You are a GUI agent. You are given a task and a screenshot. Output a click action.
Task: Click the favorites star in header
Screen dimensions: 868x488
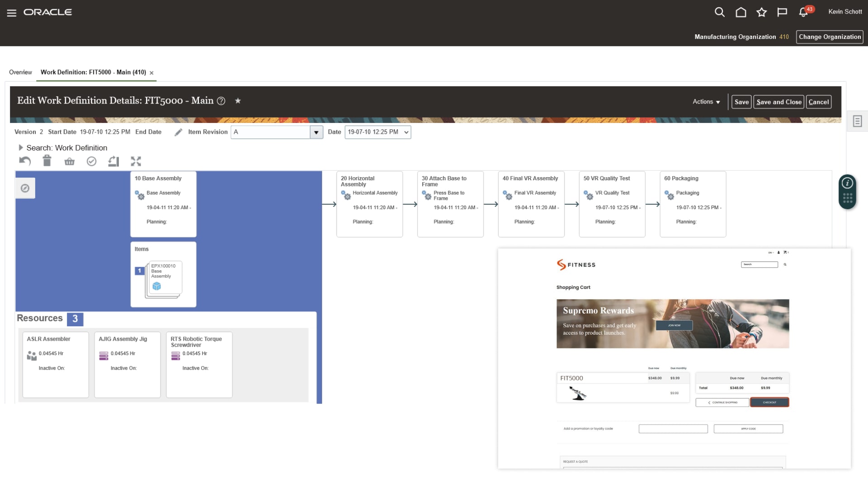click(x=762, y=12)
